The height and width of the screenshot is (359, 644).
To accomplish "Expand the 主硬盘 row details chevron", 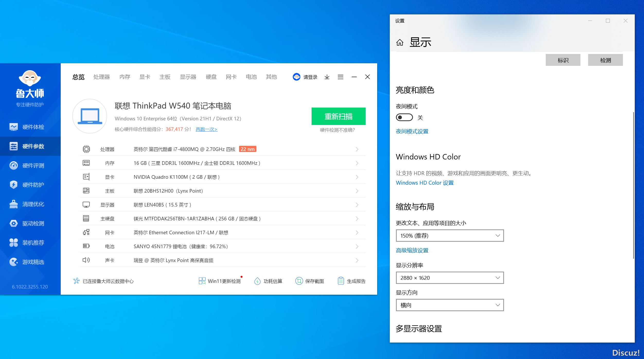I will point(357,219).
